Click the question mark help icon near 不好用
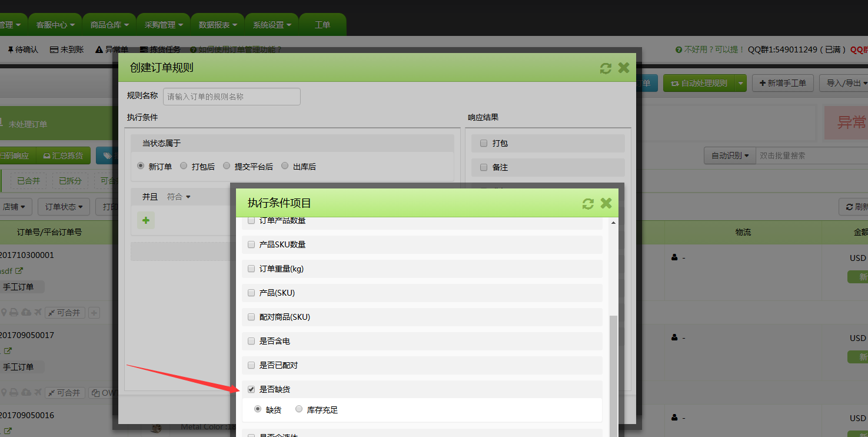868x437 pixels. pyautogui.click(x=679, y=50)
